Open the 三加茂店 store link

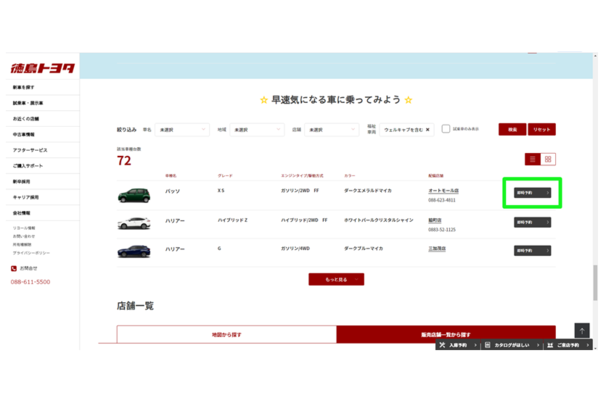coord(437,248)
